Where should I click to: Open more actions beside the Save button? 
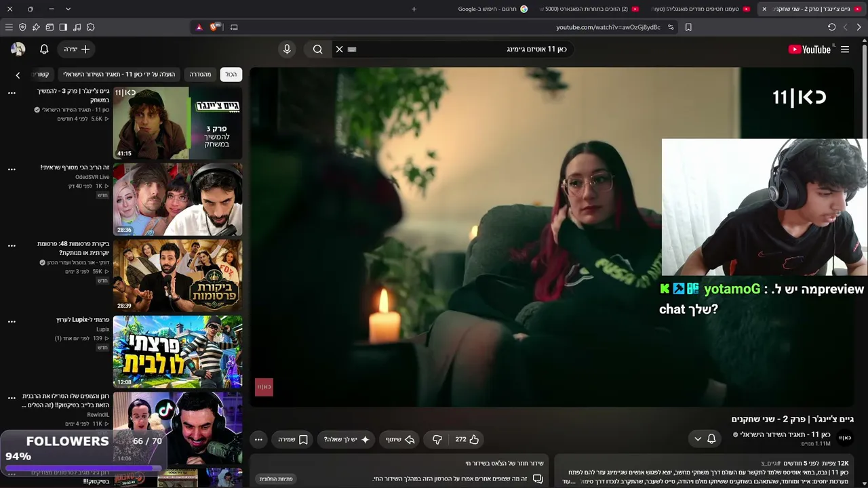pyautogui.click(x=258, y=439)
